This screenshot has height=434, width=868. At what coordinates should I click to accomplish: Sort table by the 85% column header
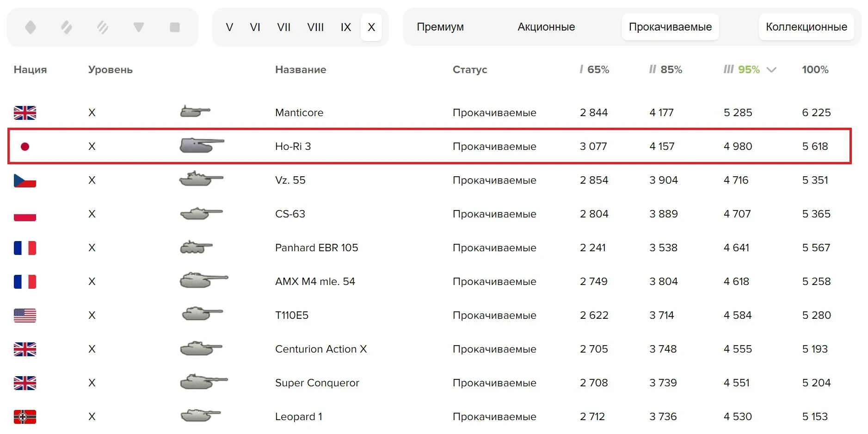pos(666,70)
